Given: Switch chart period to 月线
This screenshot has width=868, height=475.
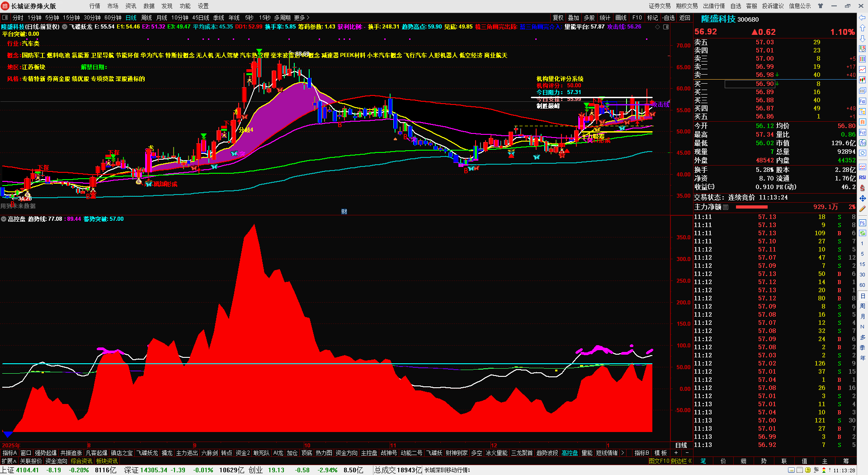Looking at the screenshot, I should (161, 18).
